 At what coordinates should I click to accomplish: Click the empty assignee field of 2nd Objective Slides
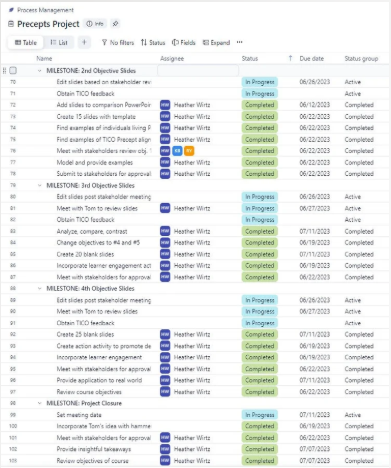pyautogui.click(x=198, y=71)
